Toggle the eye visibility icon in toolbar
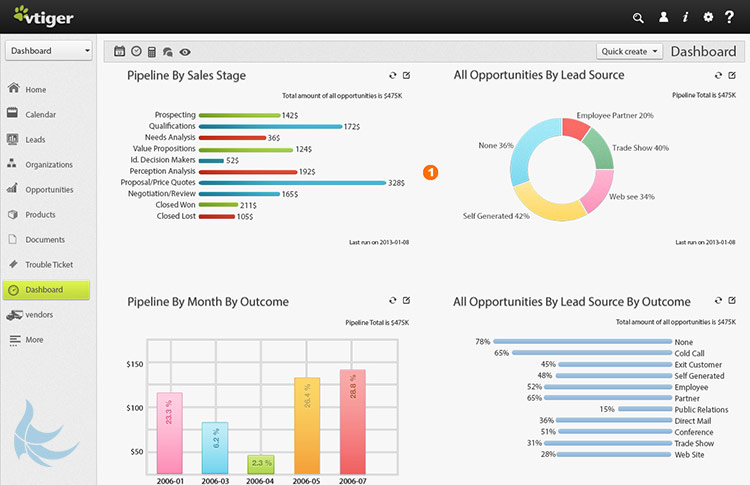The width and height of the screenshot is (750, 485). click(185, 52)
